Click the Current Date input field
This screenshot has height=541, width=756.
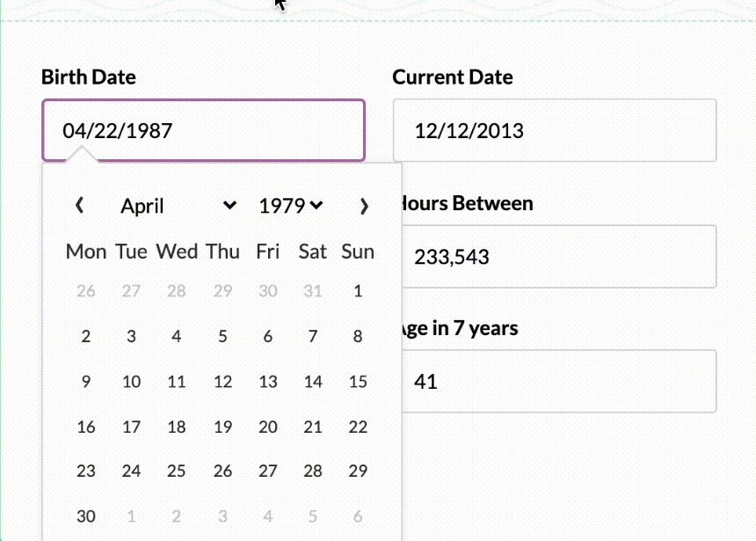click(555, 131)
